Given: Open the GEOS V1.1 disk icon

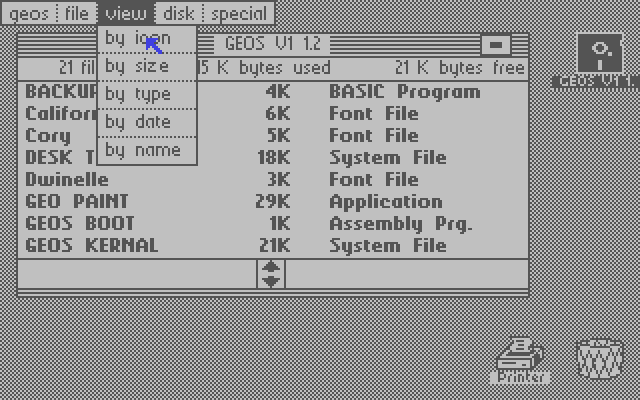Looking at the screenshot, I should (x=600, y=55).
